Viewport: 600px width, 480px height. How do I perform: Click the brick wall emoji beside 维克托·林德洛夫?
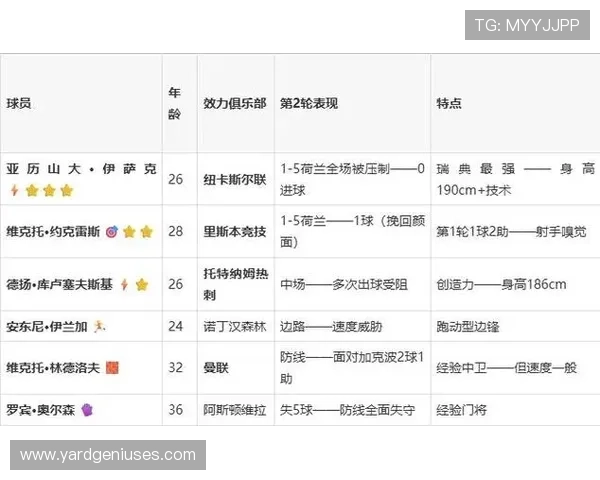112,368
